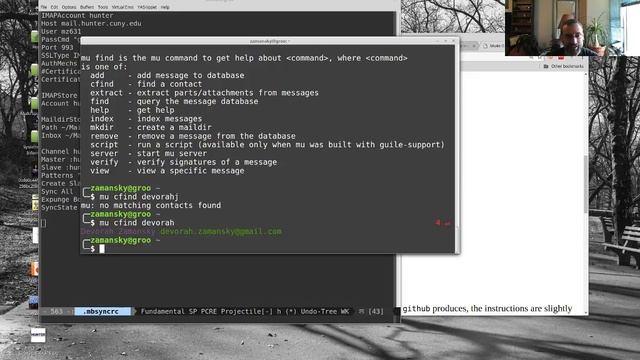
Task: Click 'view - view a specific message' line
Action: coord(167,171)
